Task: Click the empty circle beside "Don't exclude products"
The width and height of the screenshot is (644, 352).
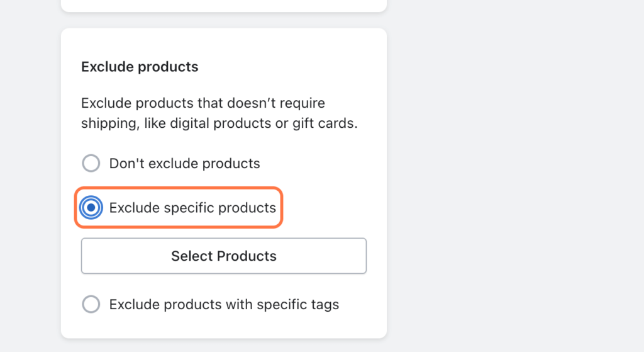Action: pyautogui.click(x=91, y=164)
